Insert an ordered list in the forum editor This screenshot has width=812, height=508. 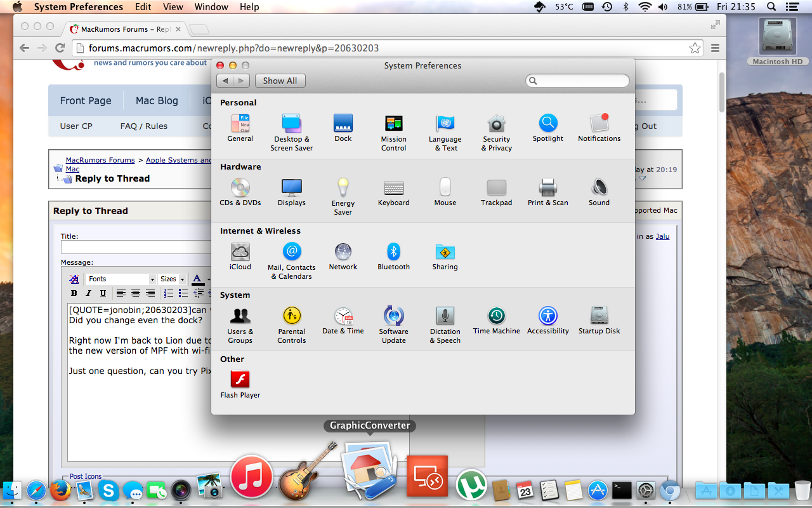pos(169,293)
